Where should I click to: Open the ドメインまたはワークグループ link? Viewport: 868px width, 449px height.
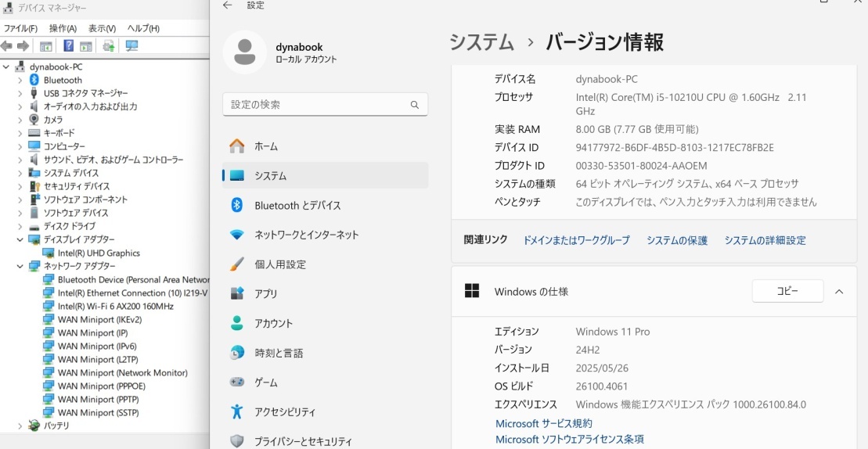(x=576, y=241)
